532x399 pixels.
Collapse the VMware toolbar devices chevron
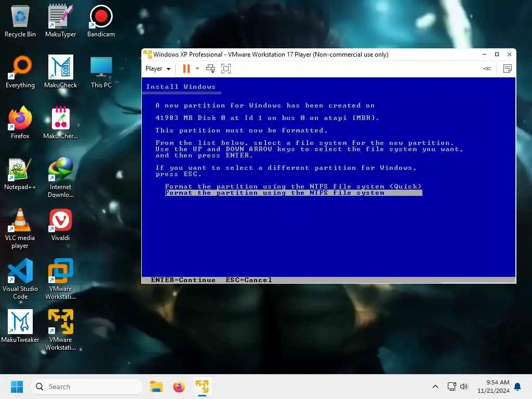coord(487,69)
